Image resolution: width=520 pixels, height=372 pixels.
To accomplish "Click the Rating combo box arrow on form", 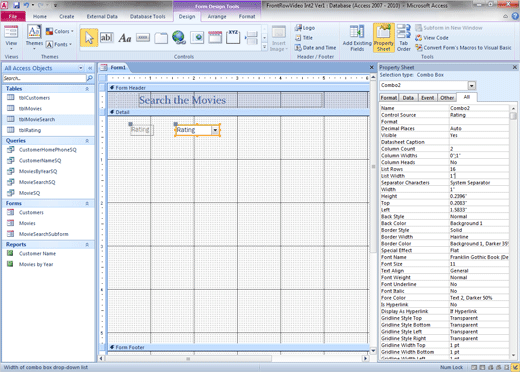I will (x=215, y=130).
